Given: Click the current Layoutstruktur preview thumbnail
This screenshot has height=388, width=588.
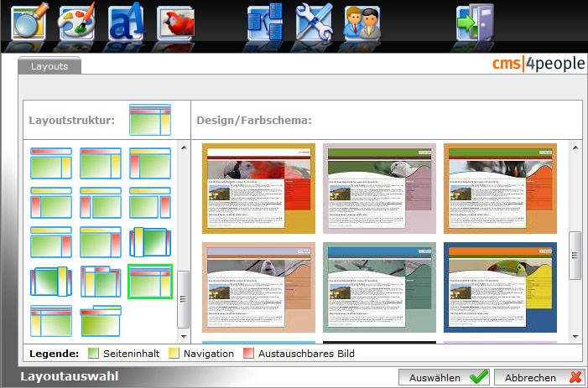Looking at the screenshot, I should tap(150, 120).
